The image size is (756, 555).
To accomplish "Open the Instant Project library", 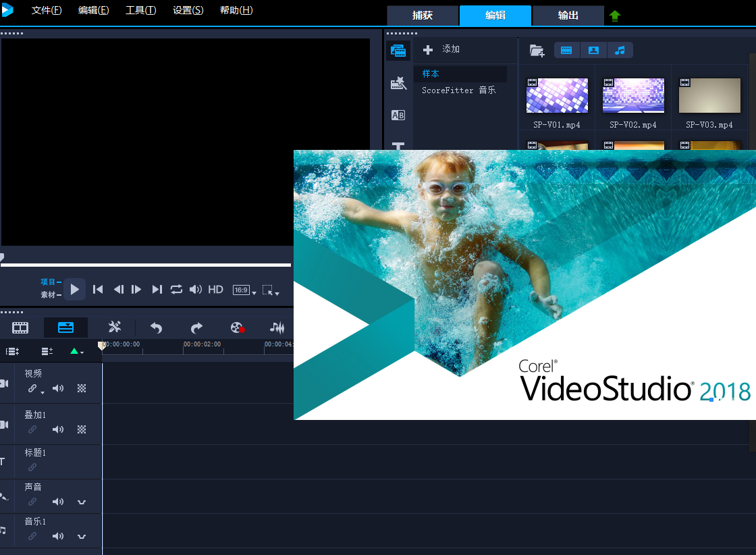I will click(x=398, y=84).
